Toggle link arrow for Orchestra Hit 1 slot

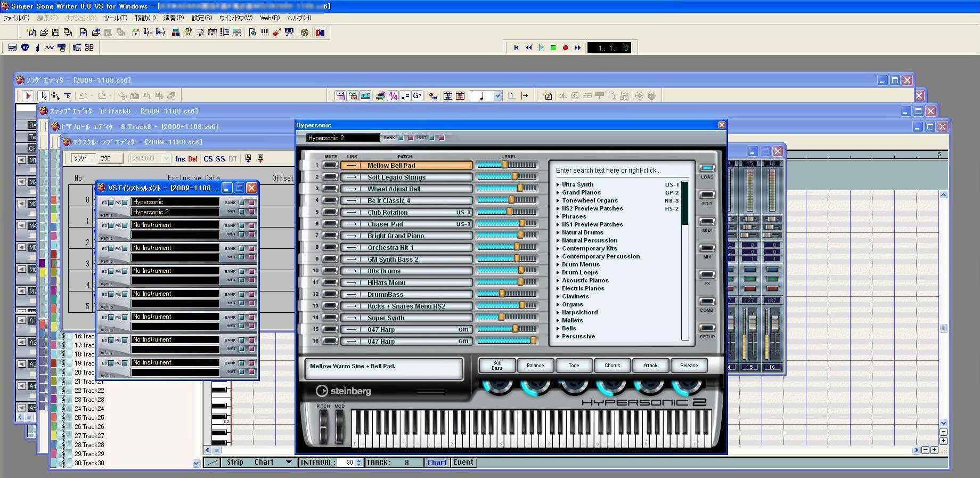pos(352,247)
